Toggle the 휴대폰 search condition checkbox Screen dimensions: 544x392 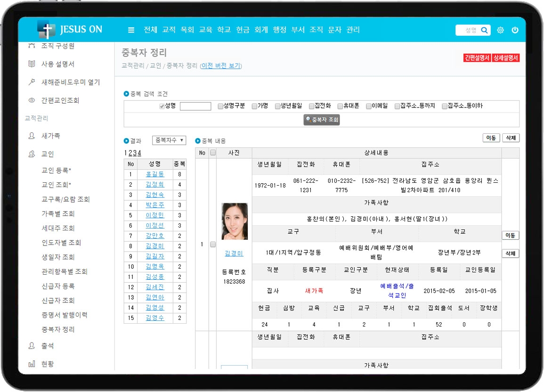pyautogui.click(x=340, y=106)
